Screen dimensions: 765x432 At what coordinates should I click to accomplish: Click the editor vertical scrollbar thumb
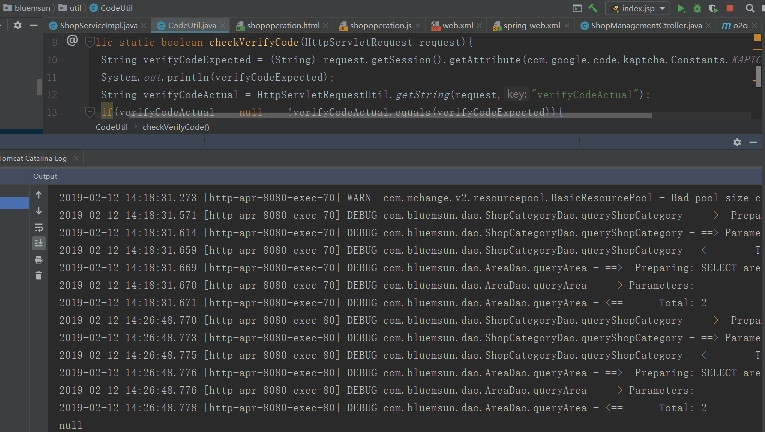[758, 76]
